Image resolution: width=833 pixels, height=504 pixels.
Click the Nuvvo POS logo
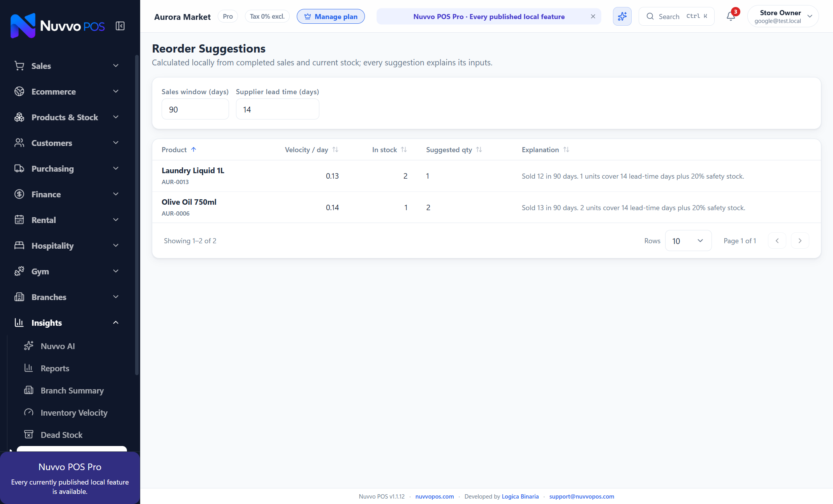click(x=58, y=26)
